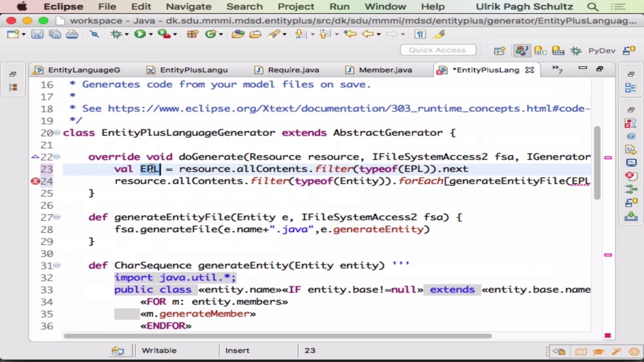644x362 pixels.
Task: Switch to the EntityPlusLangu tab
Action: coord(187,70)
